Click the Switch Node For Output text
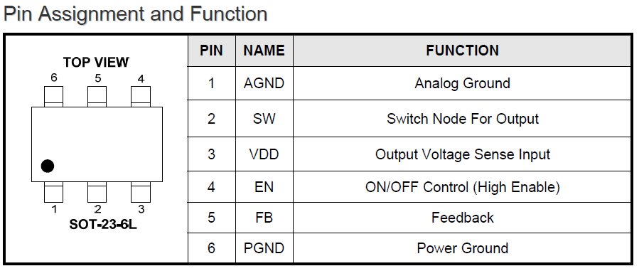 coord(463,119)
